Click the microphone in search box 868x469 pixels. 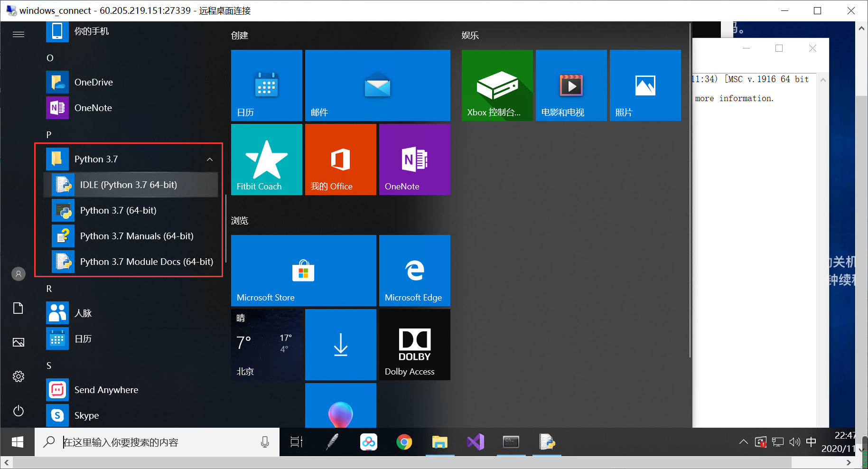[x=265, y=442]
